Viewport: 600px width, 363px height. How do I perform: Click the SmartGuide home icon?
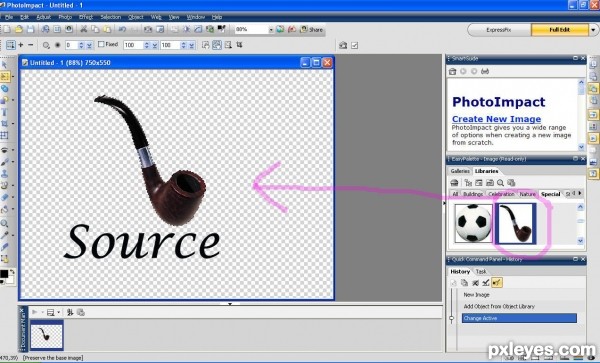point(453,71)
